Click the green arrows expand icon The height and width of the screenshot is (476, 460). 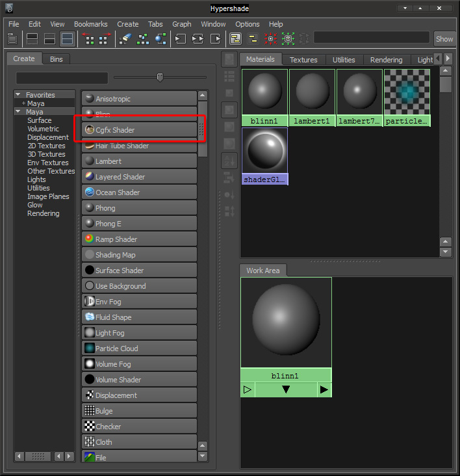pos(288,39)
